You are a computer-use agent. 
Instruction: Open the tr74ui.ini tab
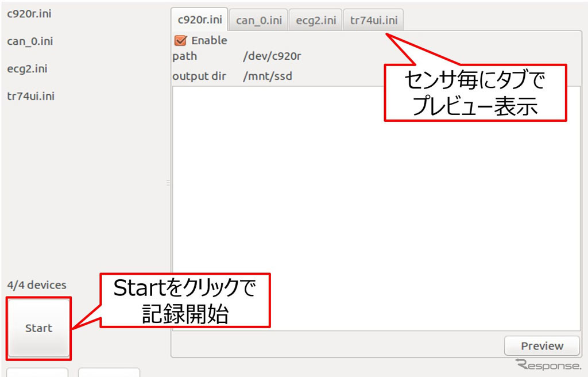point(373,20)
